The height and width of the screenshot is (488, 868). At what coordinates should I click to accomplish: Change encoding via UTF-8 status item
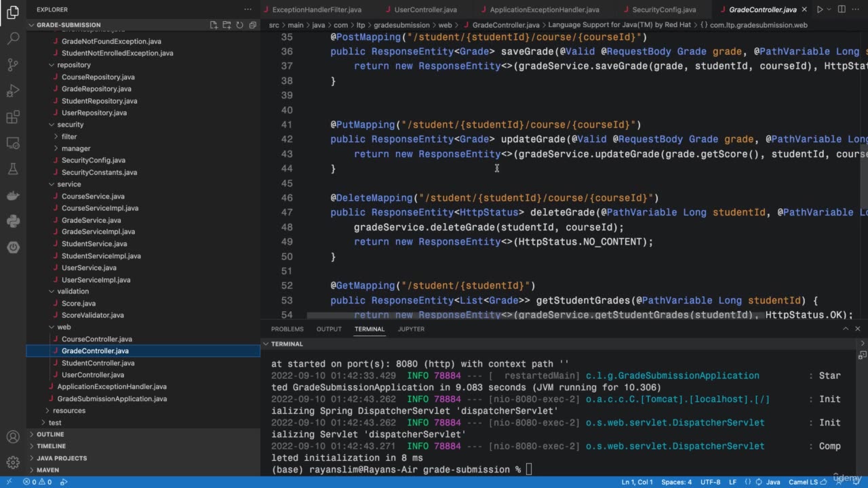coord(710,482)
